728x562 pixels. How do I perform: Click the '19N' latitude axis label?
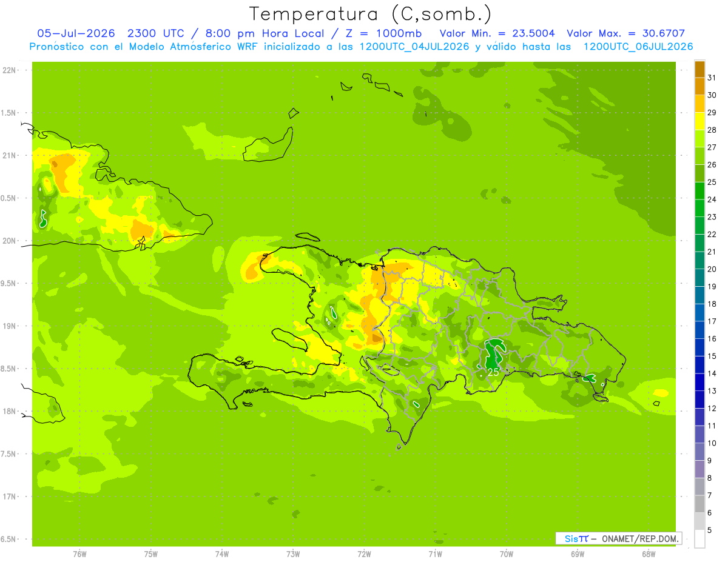(10, 326)
